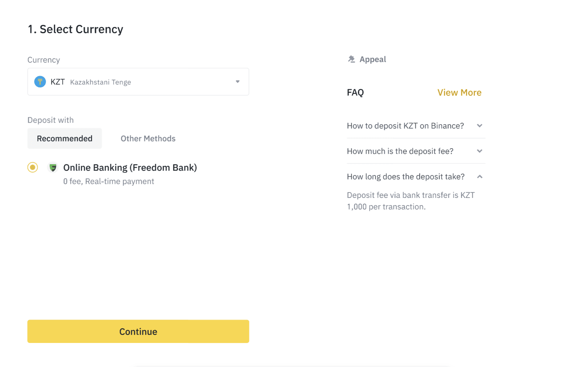
Task: Click the FAQ heading
Action: pos(355,93)
